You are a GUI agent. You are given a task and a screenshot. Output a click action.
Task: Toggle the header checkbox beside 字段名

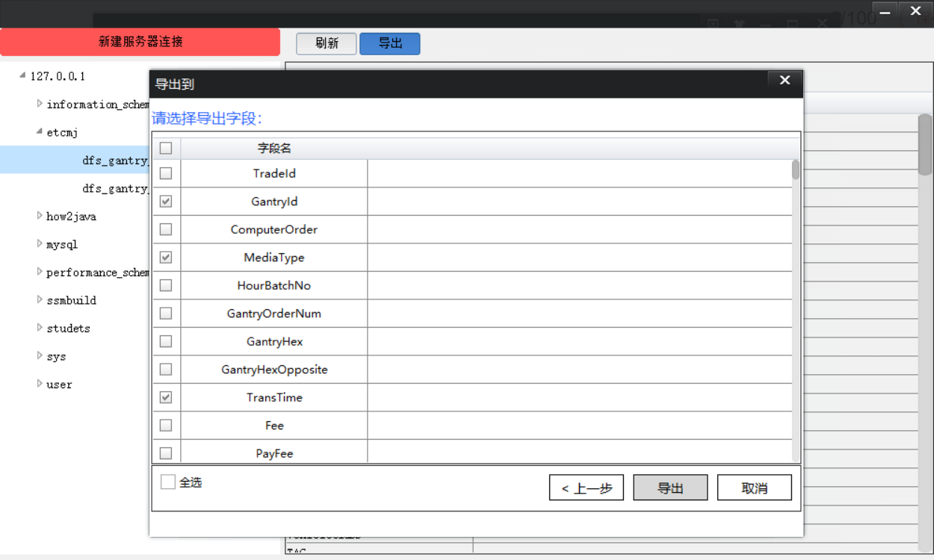point(166,148)
